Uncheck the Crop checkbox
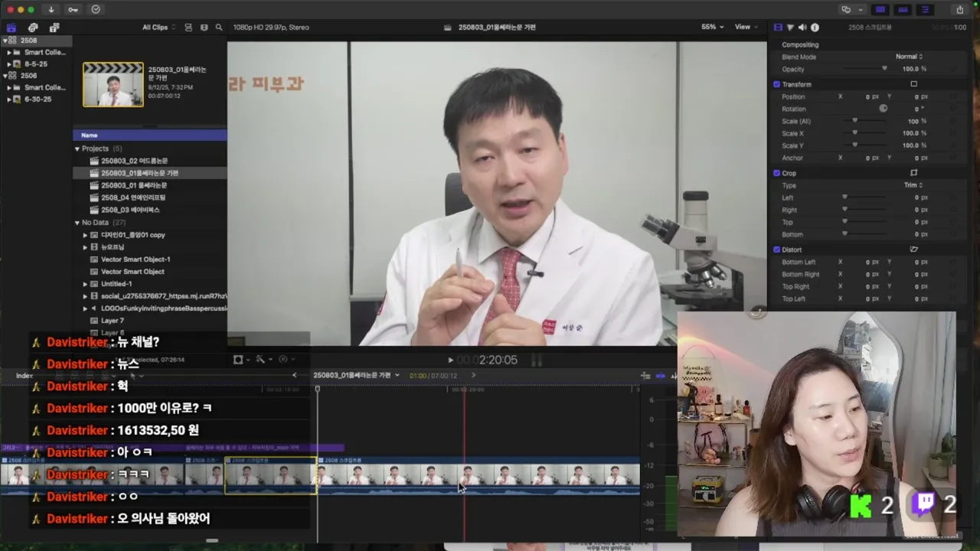The width and height of the screenshot is (980, 551). point(776,173)
